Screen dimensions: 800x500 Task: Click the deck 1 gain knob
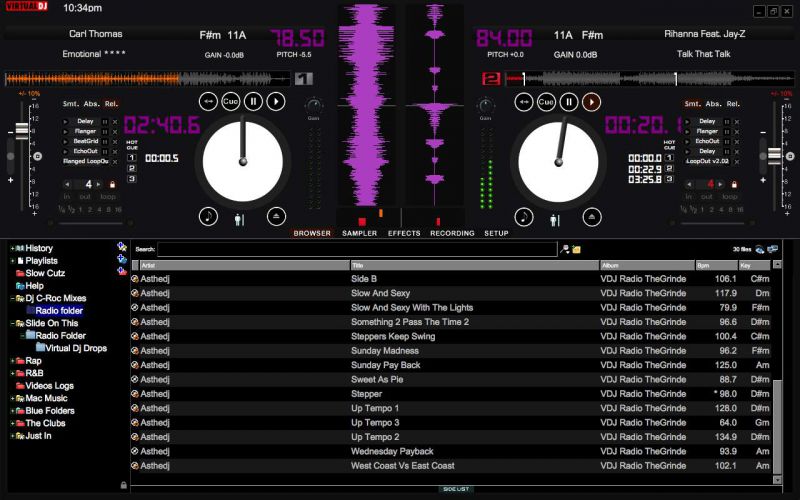click(x=313, y=106)
